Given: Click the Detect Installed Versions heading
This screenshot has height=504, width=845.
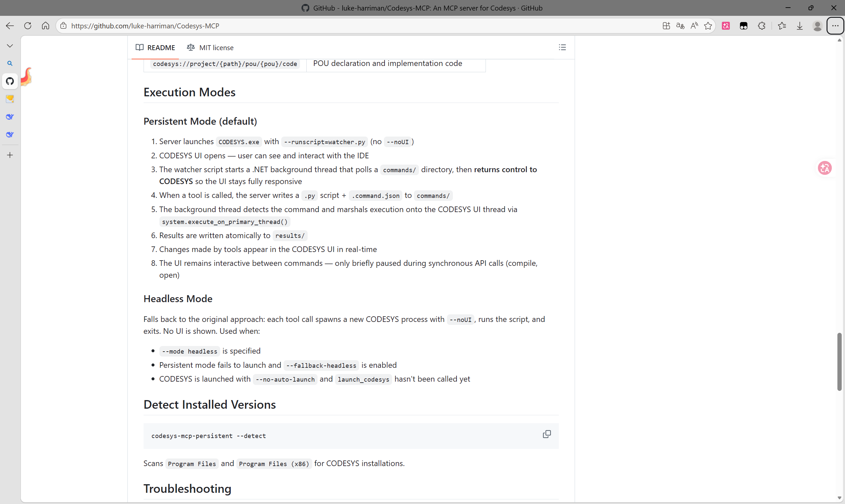Looking at the screenshot, I should point(209,405).
